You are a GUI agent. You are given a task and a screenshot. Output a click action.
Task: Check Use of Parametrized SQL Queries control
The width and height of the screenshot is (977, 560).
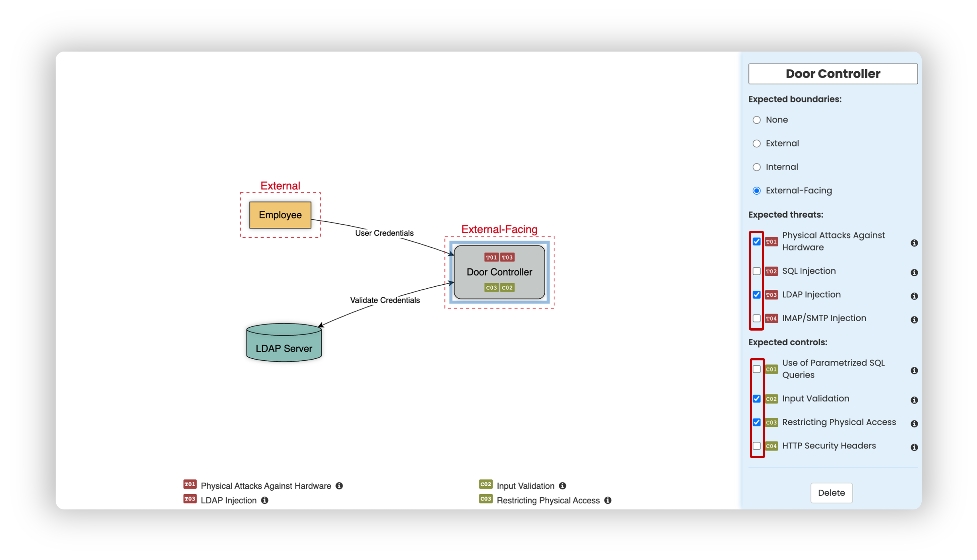click(x=756, y=369)
